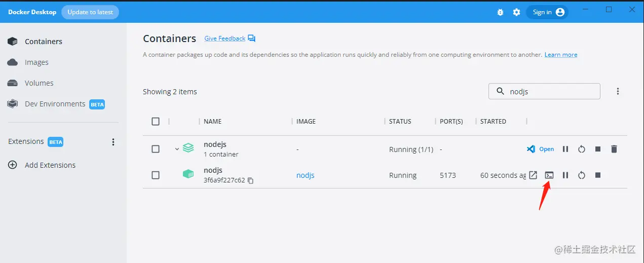The width and height of the screenshot is (644, 263).
Task: Click the search magnifier icon
Action: [x=500, y=91]
